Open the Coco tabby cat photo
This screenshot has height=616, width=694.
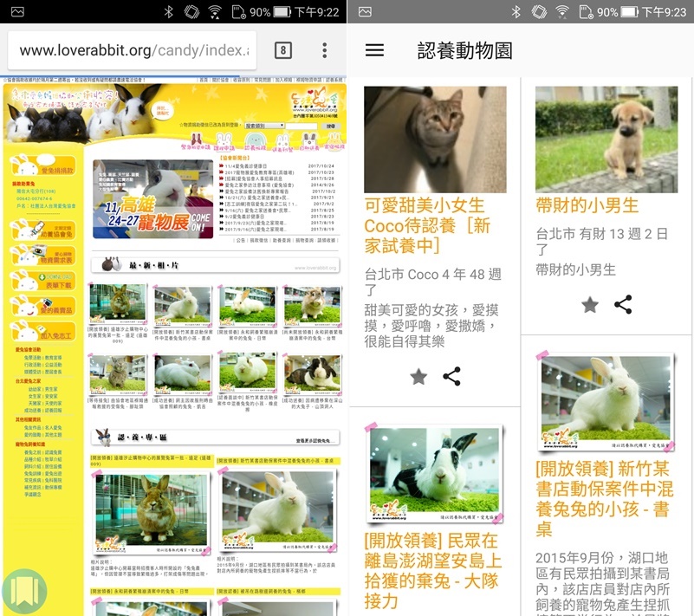pos(435,139)
